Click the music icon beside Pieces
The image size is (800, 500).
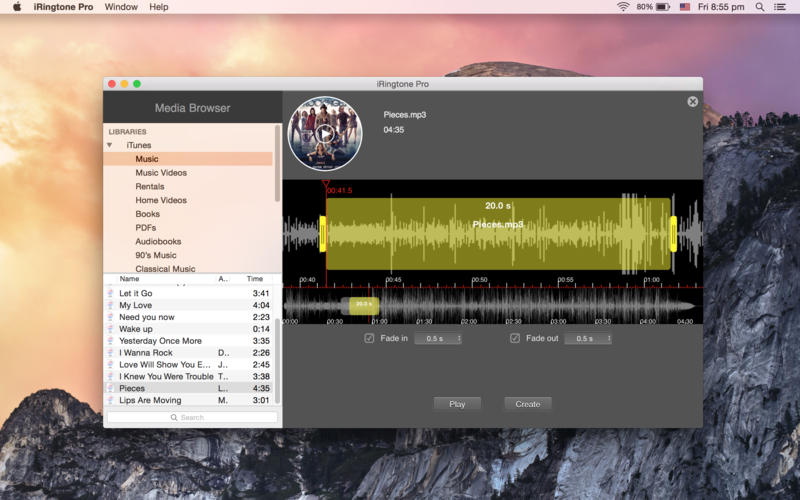110,388
